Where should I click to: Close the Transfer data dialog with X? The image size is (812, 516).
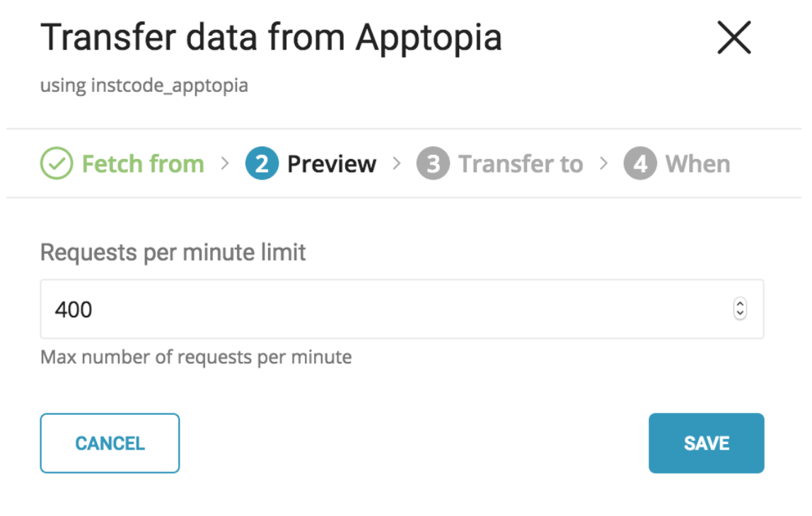pyautogui.click(x=733, y=37)
